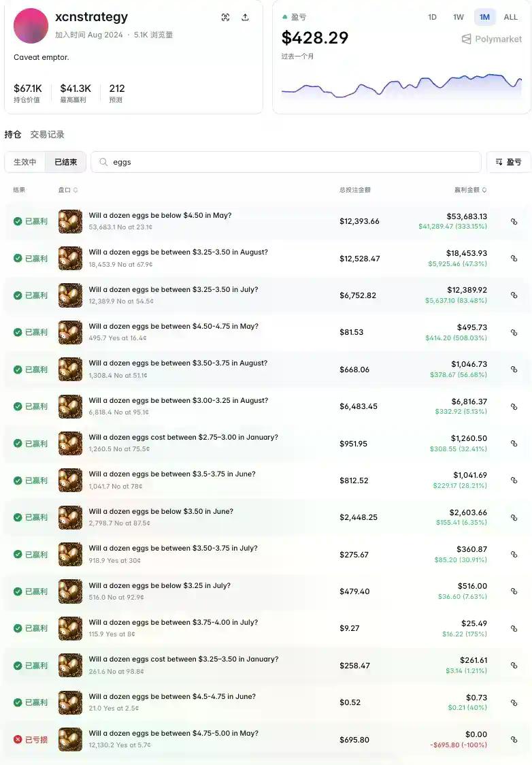Click red loss icon for $4.75-5.00 May row
The image size is (532, 765).
(18, 739)
